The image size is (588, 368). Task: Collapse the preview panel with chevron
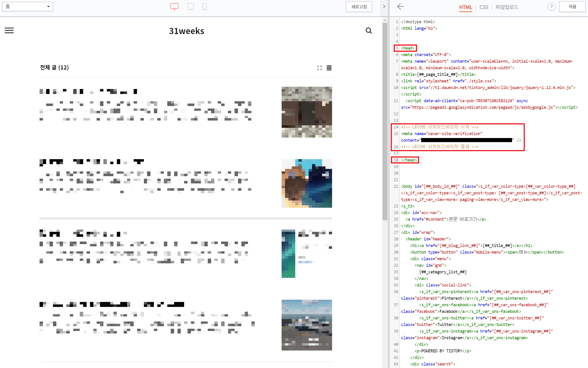click(x=384, y=7)
